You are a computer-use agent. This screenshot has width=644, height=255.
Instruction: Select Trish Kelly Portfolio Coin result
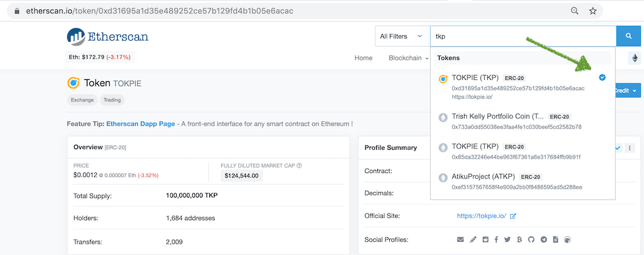coord(523,122)
